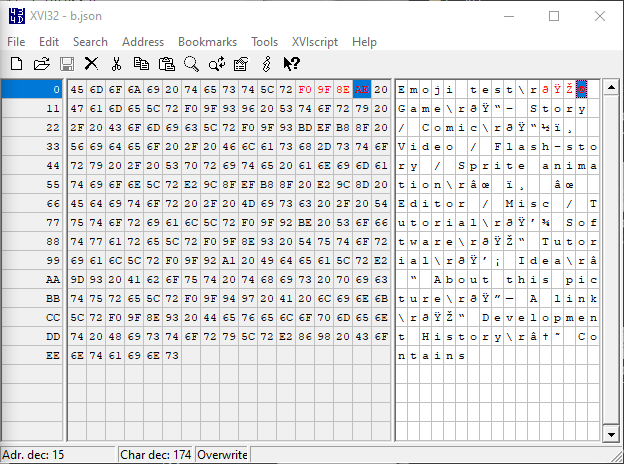Click the Delete X icon in the toolbar

91,64
